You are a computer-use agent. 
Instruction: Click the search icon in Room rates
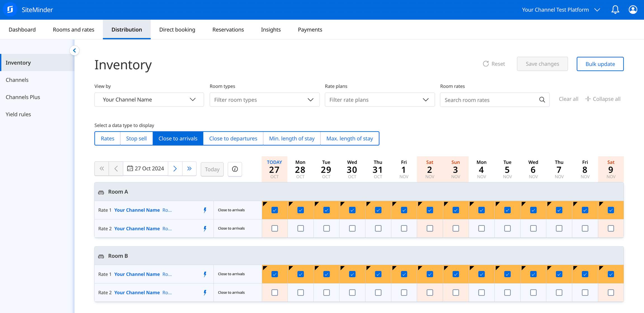click(542, 100)
